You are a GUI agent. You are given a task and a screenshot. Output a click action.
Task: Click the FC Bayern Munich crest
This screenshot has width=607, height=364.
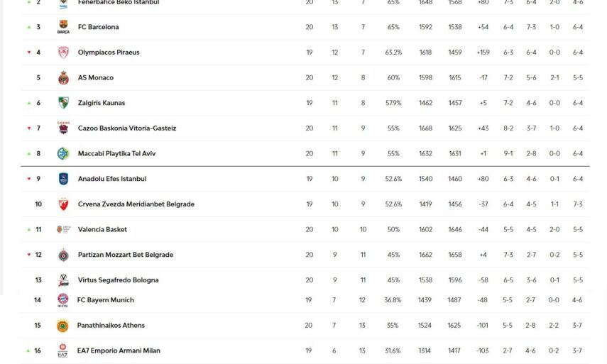[62, 300]
